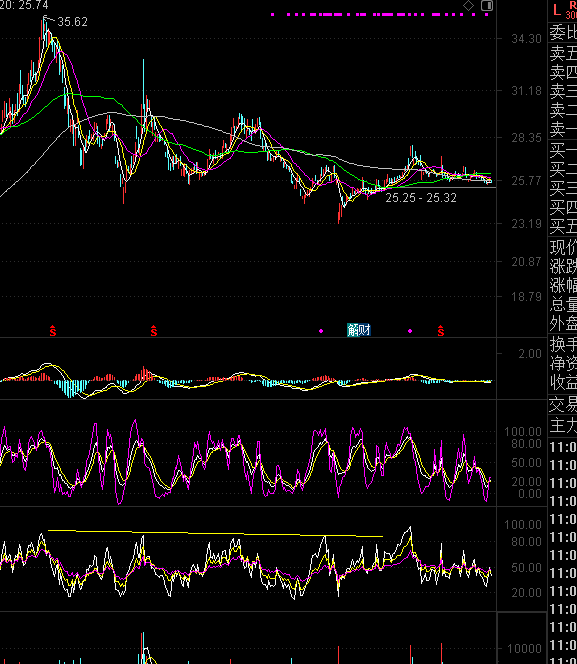Open the 交易 section in quote panel
The width and height of the screenshot is (577, 664).
click(x=563, y=405)
